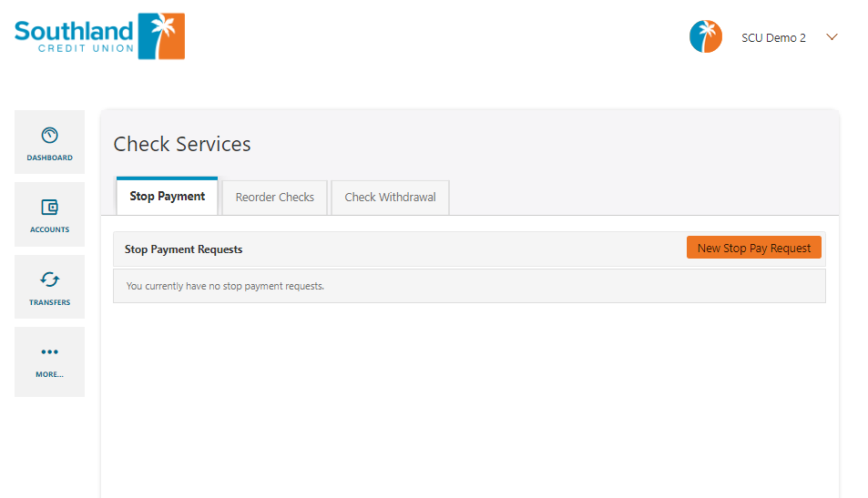
Task: Open the Dashboard gauge icon
Action: click(49, 136)
